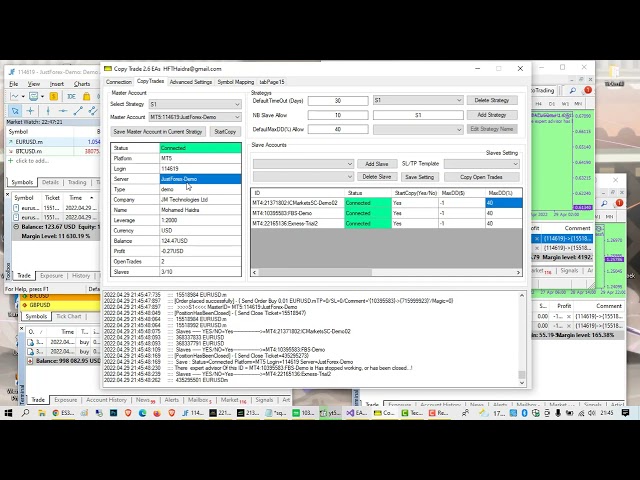The width and height of the screenshot is (640, 480).
Task: Click the DefaulMaxDD(%) Allow input field
Action: click(338, 129)
